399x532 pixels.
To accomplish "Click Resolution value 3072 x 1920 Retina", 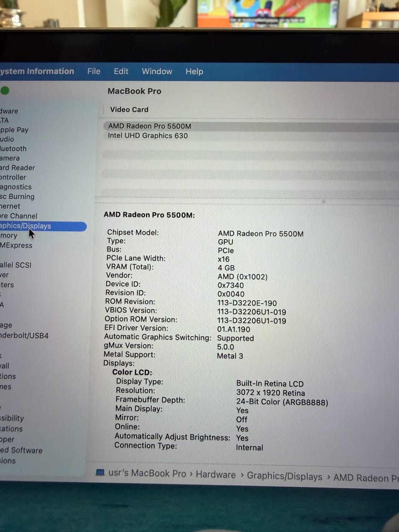I will point(271,393).
